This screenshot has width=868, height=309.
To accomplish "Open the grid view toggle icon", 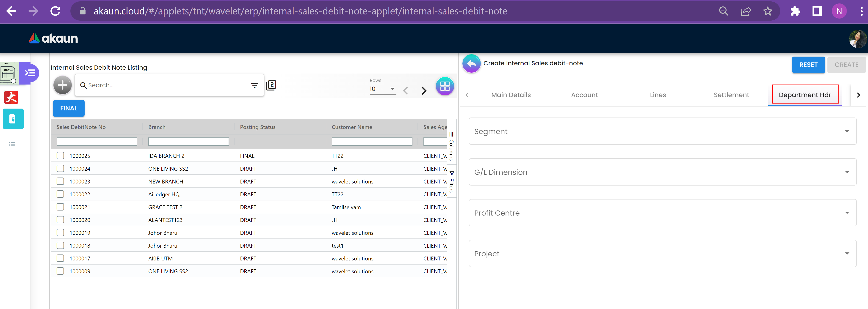I will (445, 86).
